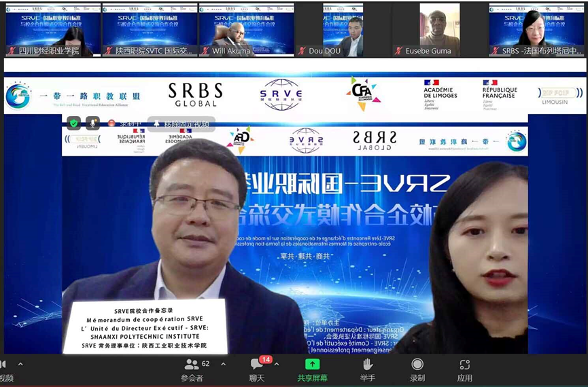This screenshot has height=387, width=588.
Task: Click the microphone icon on the pinned video overlay
Action: [92, 123]
